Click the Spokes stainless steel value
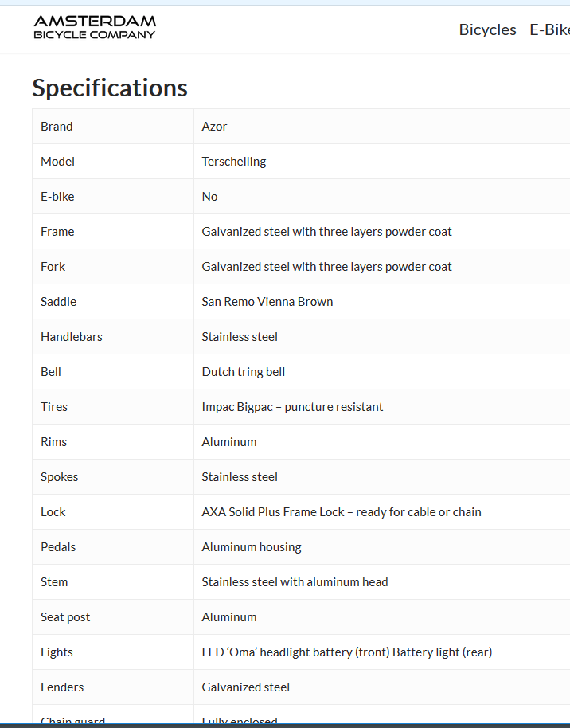The image size is (570, 728). pos(240,477)
